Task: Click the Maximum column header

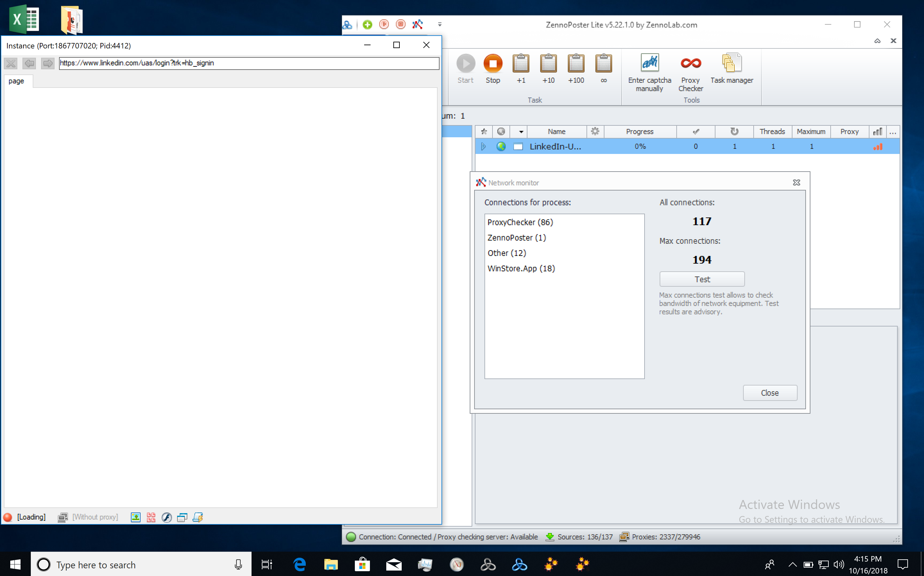Action: pos(811,131)
